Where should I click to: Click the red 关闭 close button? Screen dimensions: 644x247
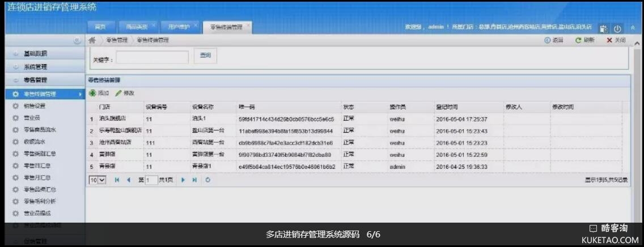click(616, 40)
